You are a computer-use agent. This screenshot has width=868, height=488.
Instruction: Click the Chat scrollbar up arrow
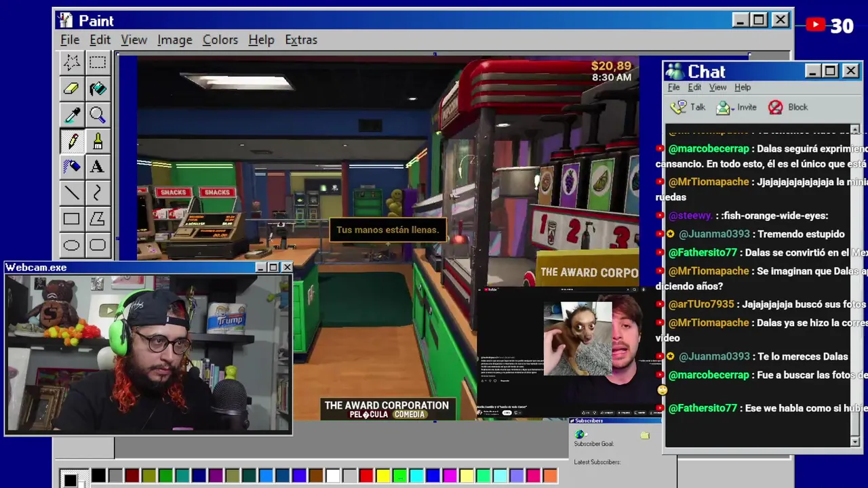[854, 129]
